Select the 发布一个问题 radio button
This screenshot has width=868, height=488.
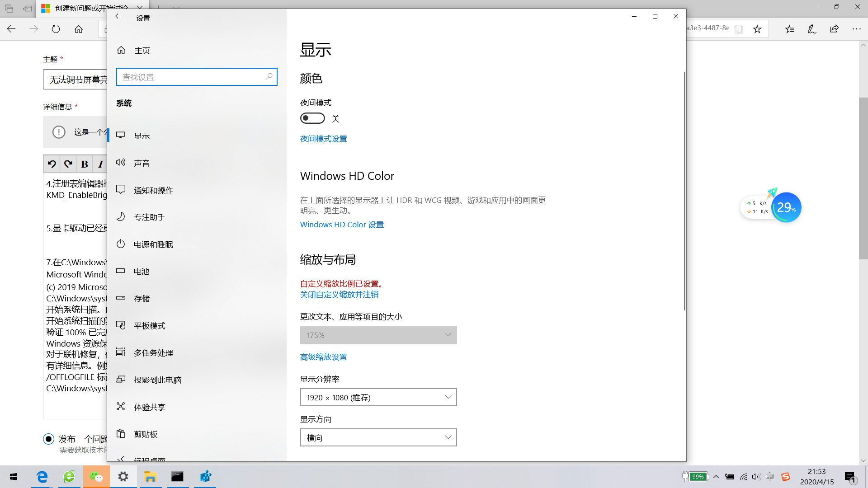[x=49, y=439]
